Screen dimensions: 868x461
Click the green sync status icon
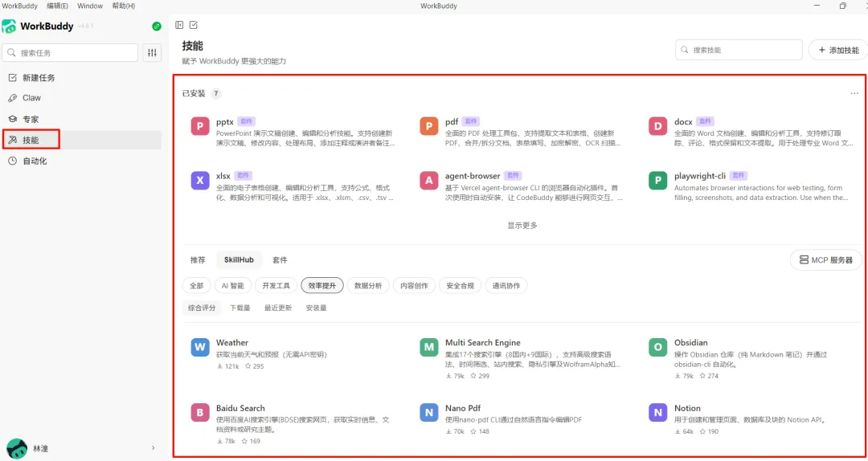click(157, 26)
